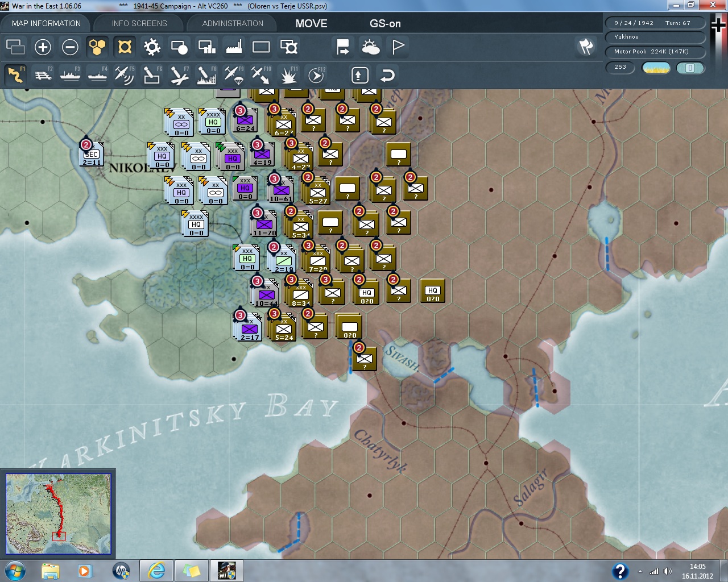Select Naval Transport mode (F3)
The height and width of the screenshot is (582, 728).
coord(70,75)
